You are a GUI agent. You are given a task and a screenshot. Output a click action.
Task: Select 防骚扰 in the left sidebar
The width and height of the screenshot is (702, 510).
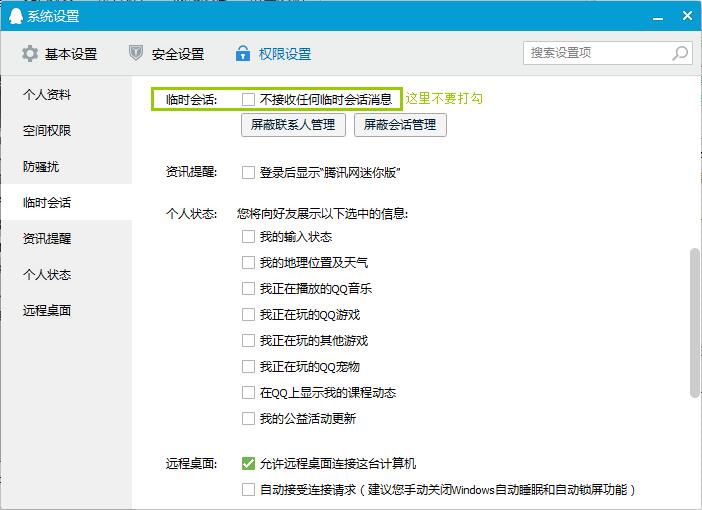tap(41, 167)
